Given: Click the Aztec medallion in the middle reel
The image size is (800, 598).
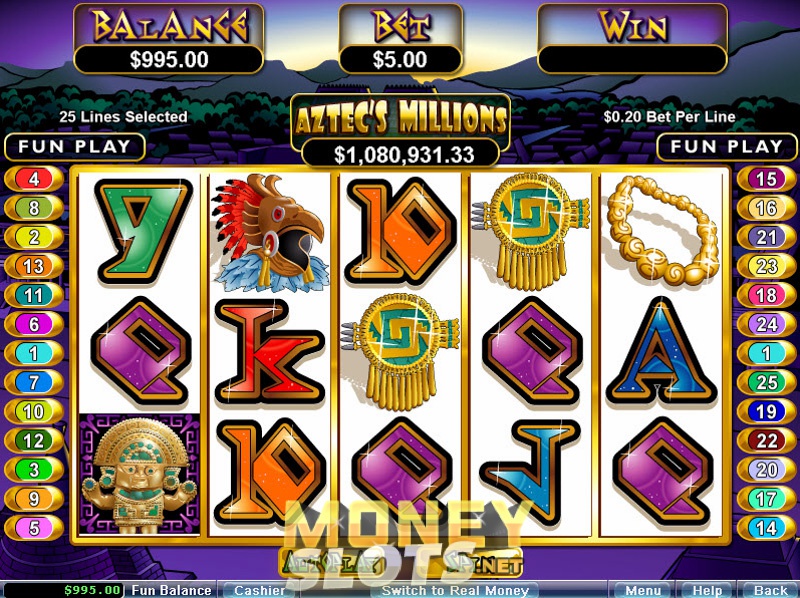Looking at the screenshot, I should click(401, 352).
